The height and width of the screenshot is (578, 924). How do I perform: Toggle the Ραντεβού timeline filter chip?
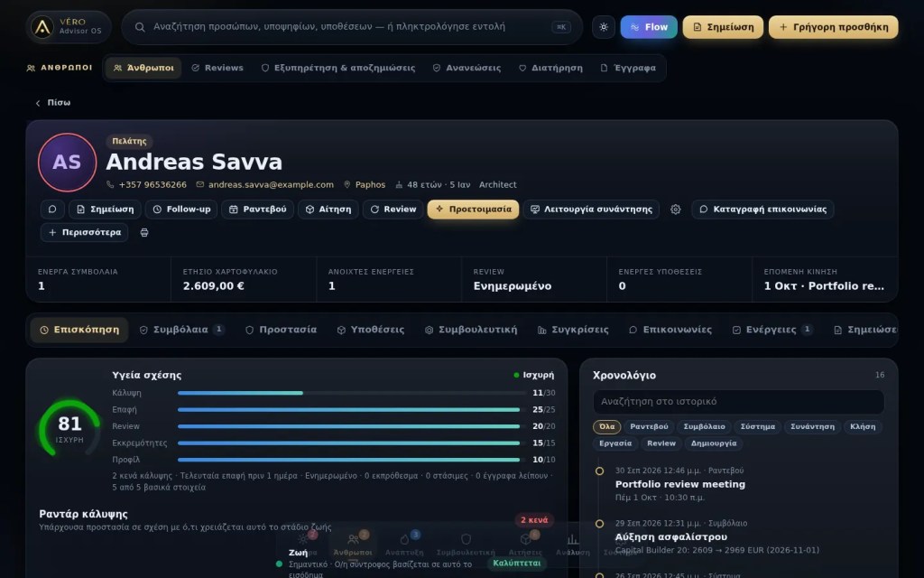(649, 426)
